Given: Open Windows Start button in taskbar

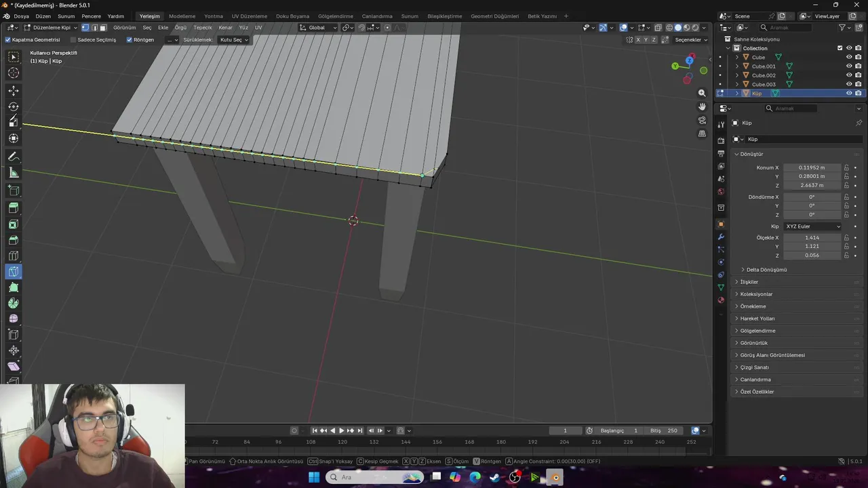Looking at the screenshot, I should (x=315, y=477).
